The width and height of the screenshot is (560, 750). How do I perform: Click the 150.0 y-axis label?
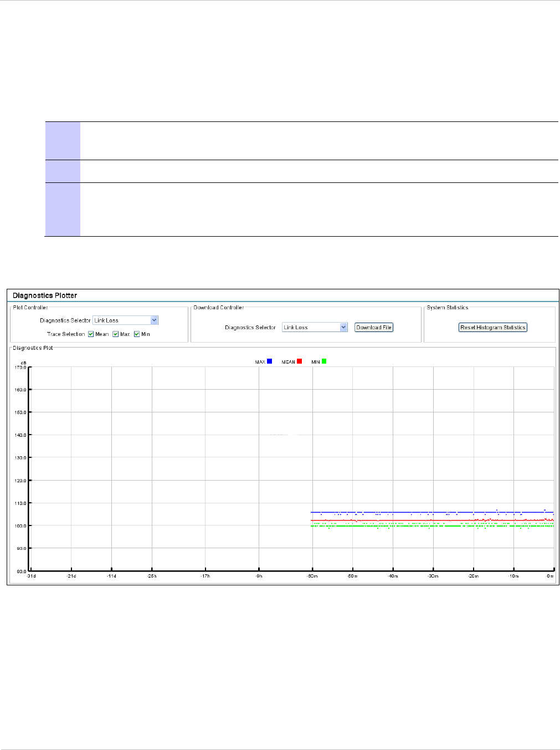click(20, 413)
